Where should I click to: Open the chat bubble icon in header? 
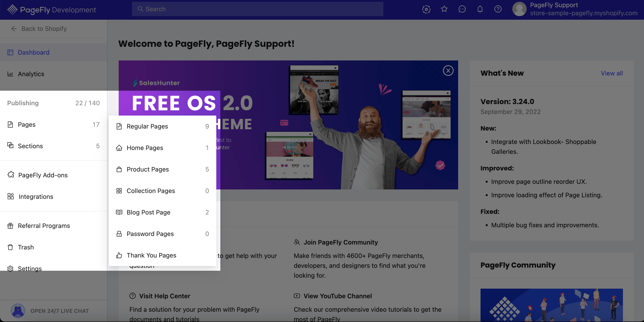(x=462, y=9)
